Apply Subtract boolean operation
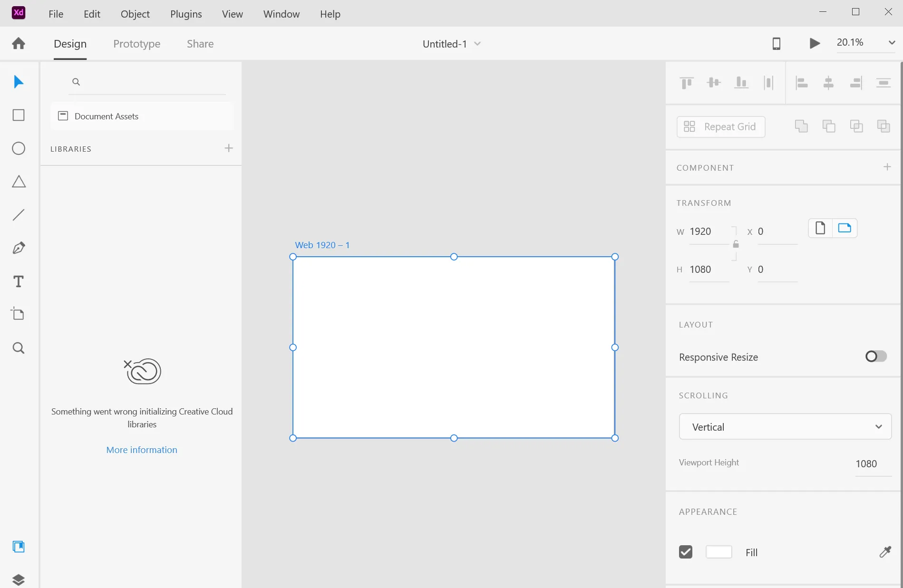Image resolution: width=903 pixels, height=588 pixels. pos(829,126)
